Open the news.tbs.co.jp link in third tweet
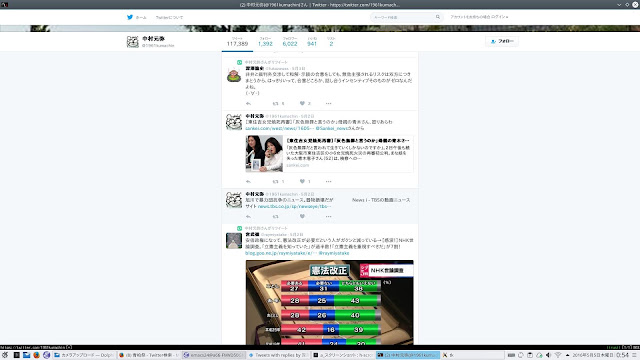The height and width of the screenshot is (360, 640). [294, 207]
